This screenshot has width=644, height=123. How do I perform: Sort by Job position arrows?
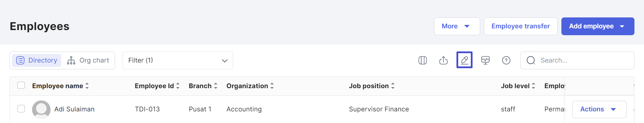point(393,86)
